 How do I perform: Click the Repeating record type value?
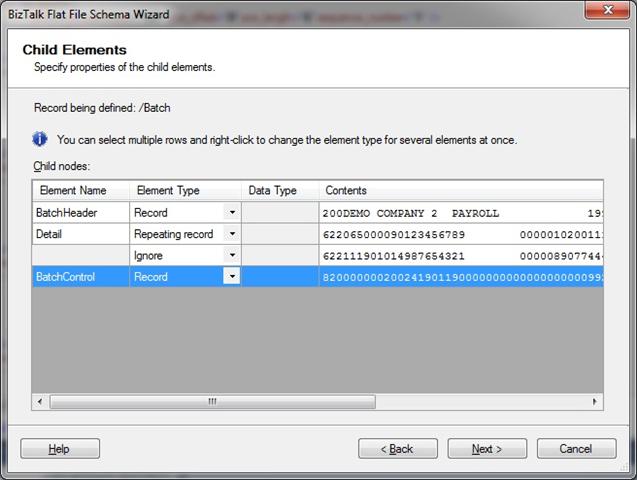tap(173, 234)
